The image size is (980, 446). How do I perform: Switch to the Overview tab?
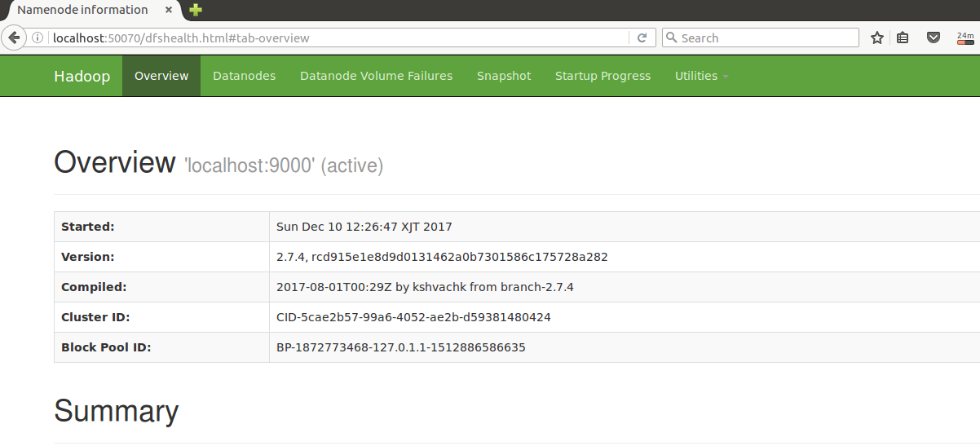tap(161, 76)
